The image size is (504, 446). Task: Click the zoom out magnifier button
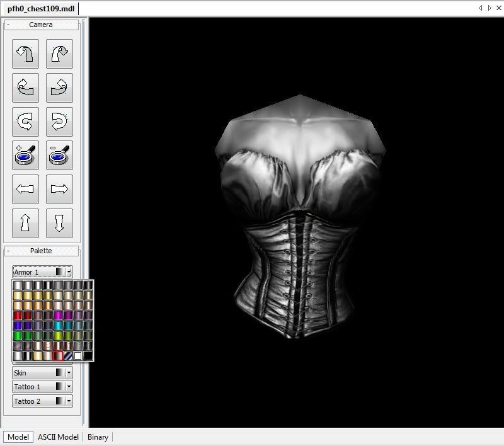59,155
